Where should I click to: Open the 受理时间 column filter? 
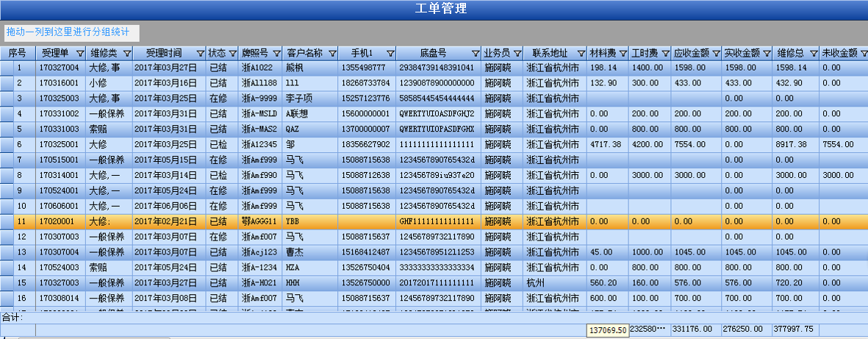pos(199,54)
